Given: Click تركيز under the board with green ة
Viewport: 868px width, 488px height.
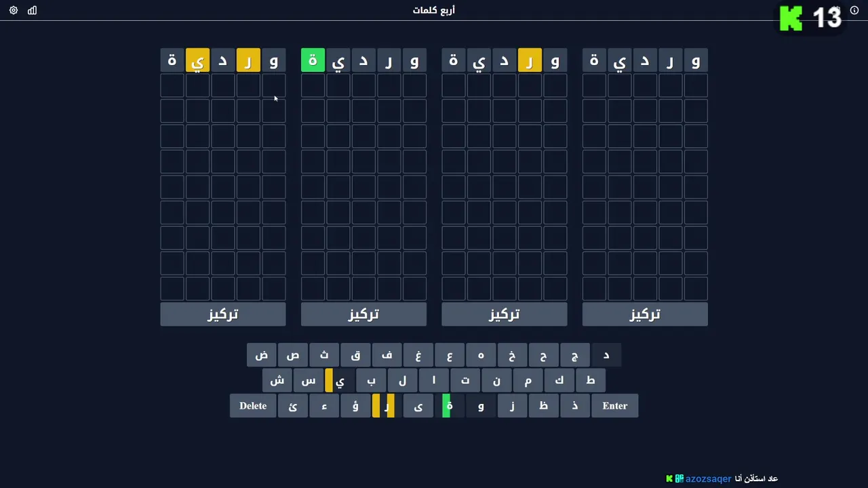Looking at the screenshot, I should tap(363, 314).
